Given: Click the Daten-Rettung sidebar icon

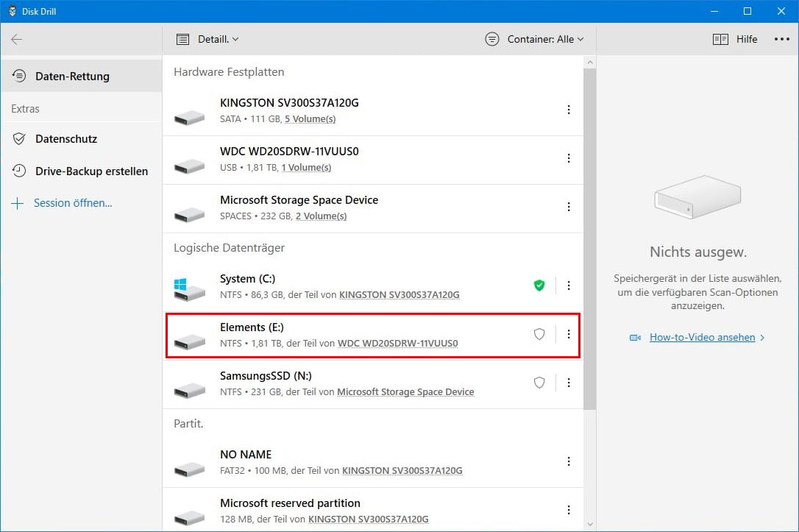Looking at the screenshot, I should [x=19, y=76].
